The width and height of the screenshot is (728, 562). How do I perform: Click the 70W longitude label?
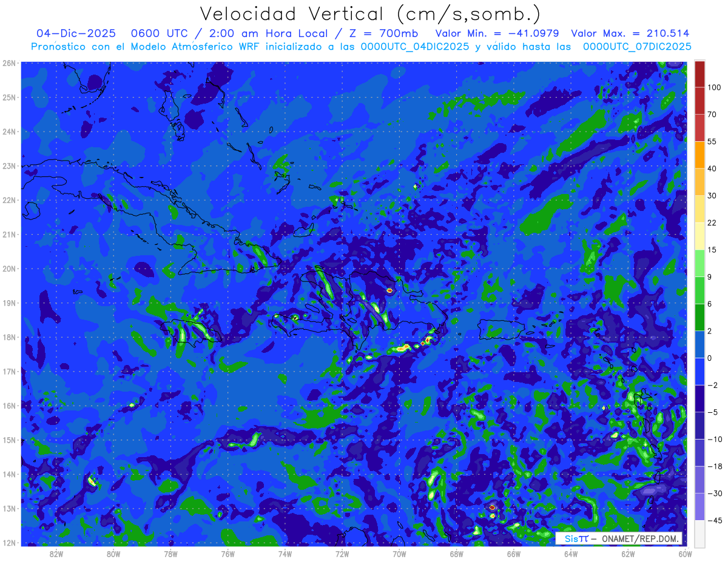coord(399,554)
